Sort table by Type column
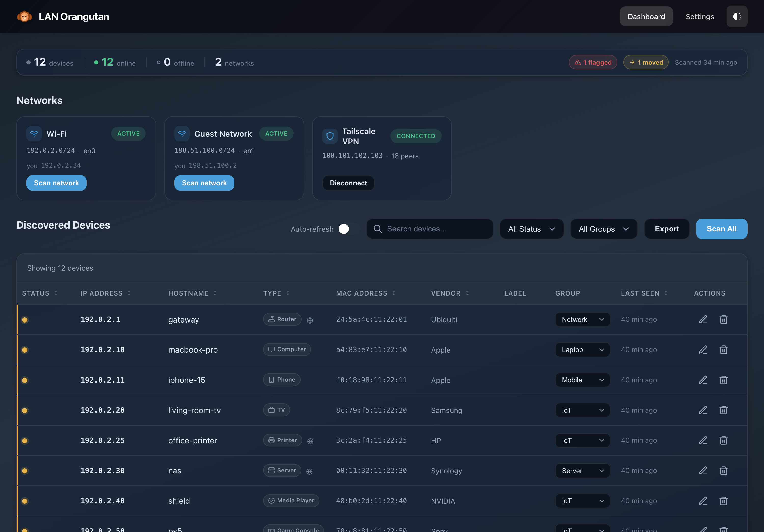Screen dimensions: 764x532 276,293
